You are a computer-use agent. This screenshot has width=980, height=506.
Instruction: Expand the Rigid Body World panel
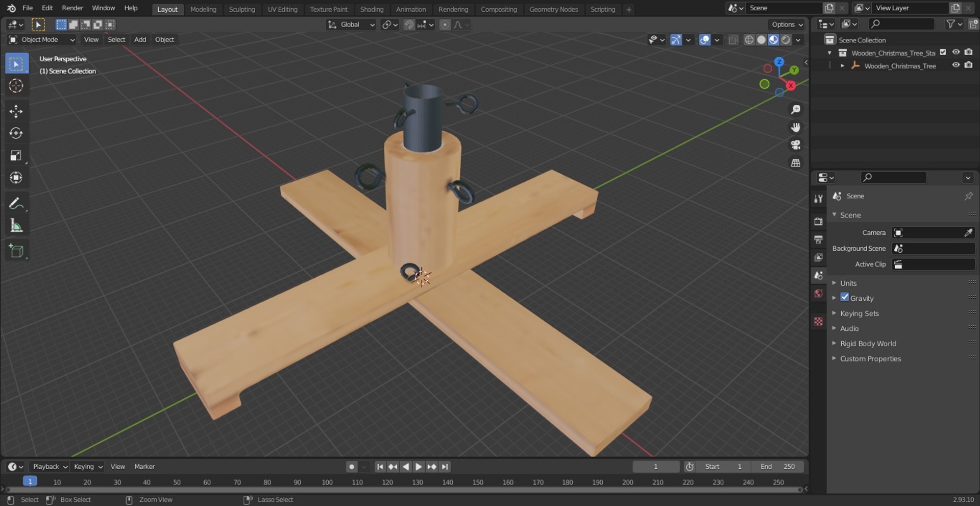868,344
